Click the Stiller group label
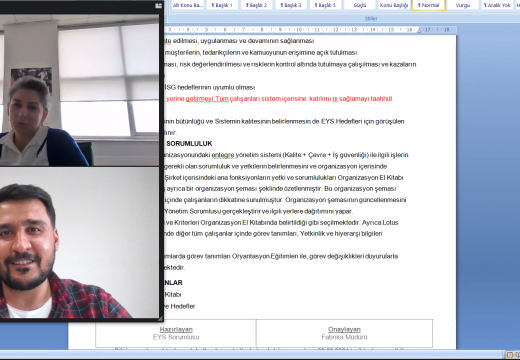Image resolution: width=520 pixels, height=360 pixels. click(x=371, y=19)
